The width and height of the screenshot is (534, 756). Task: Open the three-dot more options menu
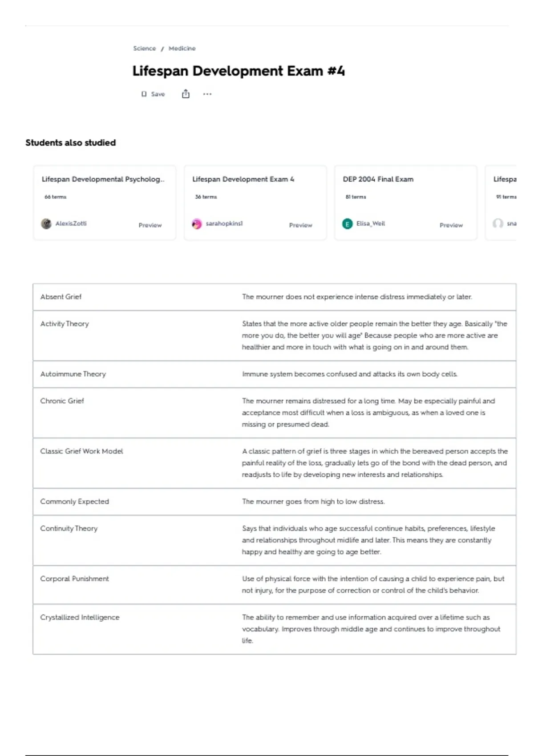click(207, 94)
